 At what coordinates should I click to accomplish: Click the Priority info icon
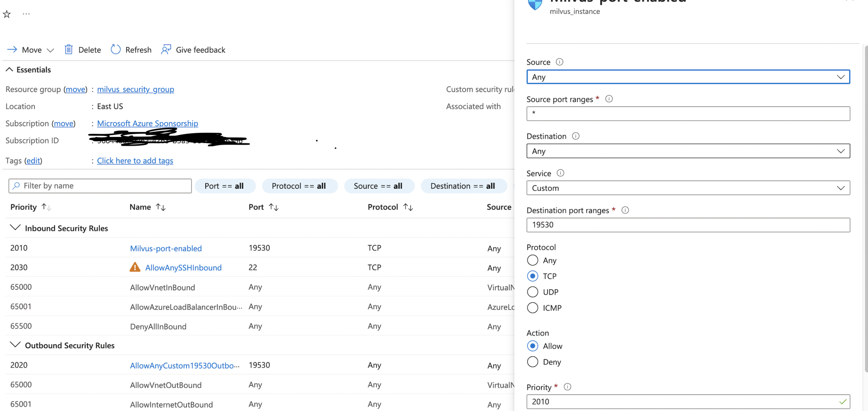(x=567, y=387)
